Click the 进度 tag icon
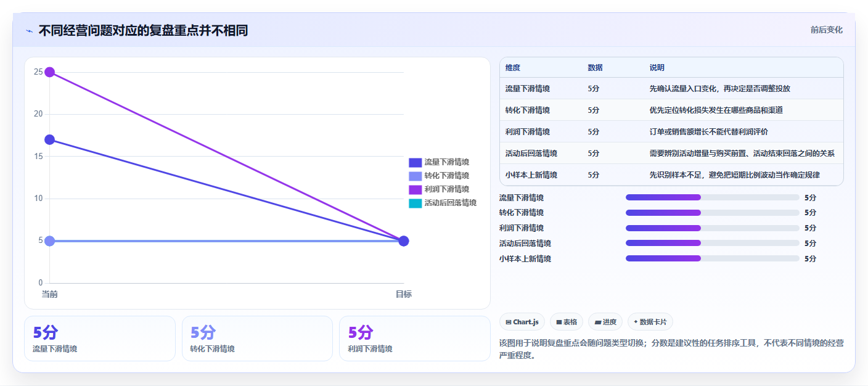The image size is (868, 386). pyautogui.click(x=598, y=322)
